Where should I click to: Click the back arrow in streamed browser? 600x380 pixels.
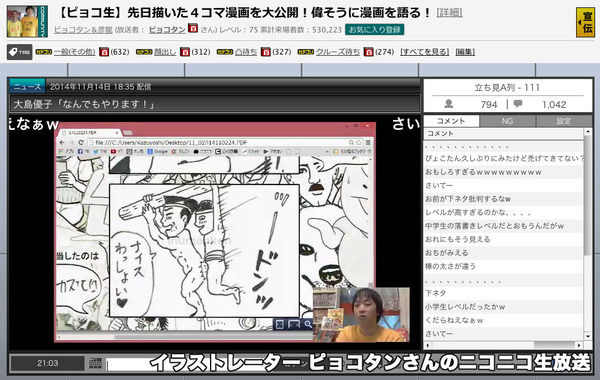62,142
